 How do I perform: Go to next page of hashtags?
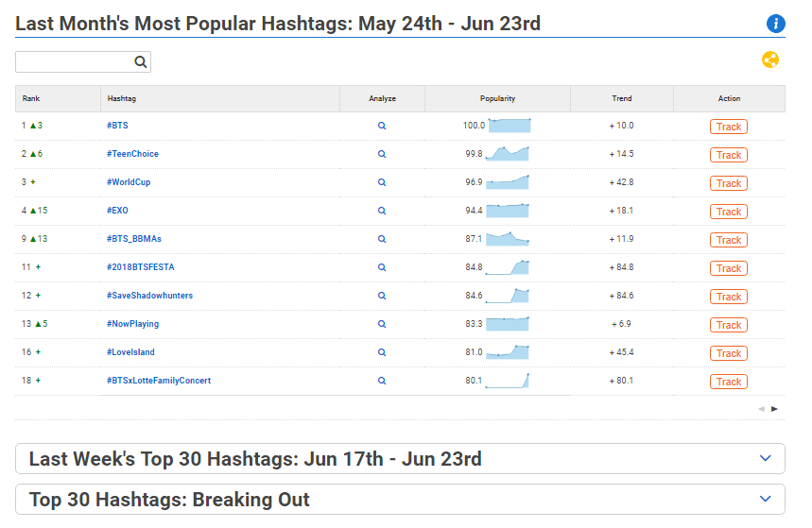tap(774, 409)
